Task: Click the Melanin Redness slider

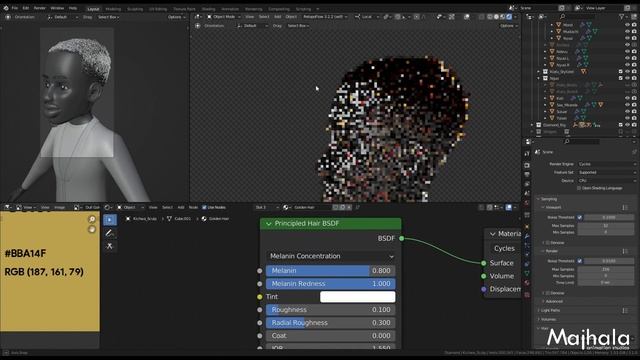Action: click(x=331, y=284)
